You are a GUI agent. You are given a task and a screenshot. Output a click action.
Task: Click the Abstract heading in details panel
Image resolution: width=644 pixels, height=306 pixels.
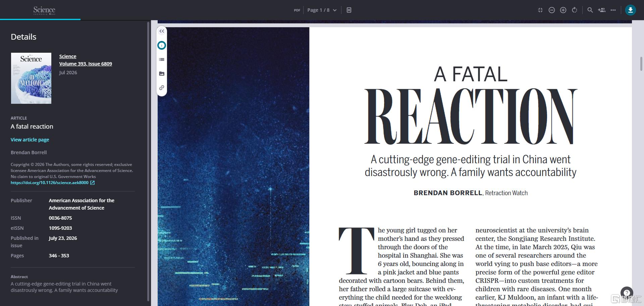(x=19, y=277)
